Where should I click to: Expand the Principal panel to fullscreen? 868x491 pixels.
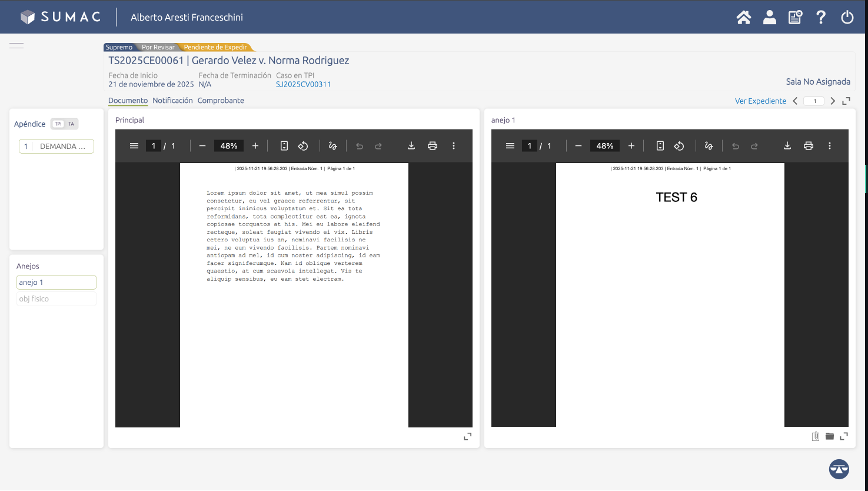pyautogui.click(x=467, y=436)
